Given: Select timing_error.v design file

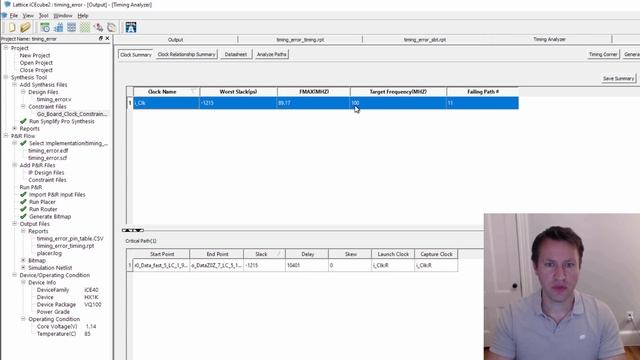Looking at the screenshot, I should [x=54, y=99].
